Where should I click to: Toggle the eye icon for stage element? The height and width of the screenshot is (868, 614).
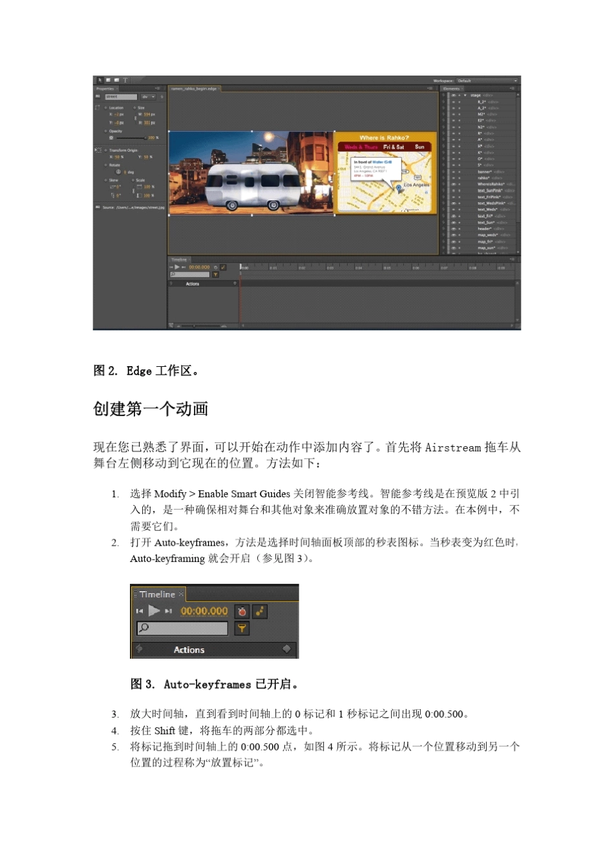point(453,95)
